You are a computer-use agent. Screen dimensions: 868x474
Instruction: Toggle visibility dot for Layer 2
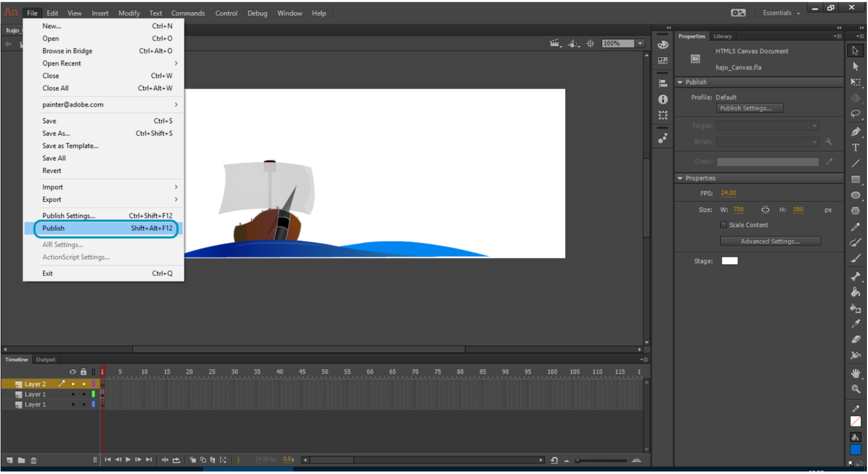pyautogui.click(x=73, y=384)
